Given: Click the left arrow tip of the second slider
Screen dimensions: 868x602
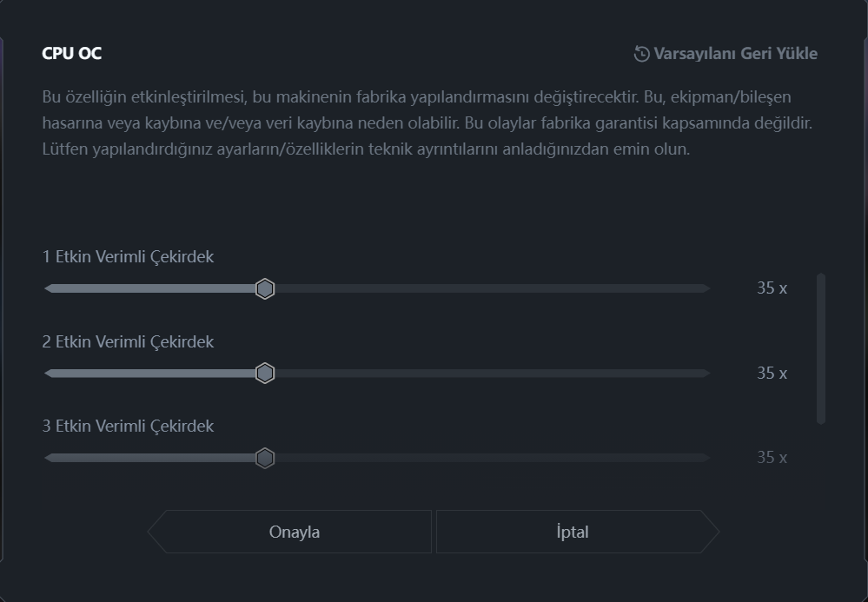Looking at the screenshot, I should click(x=48, y=374).
